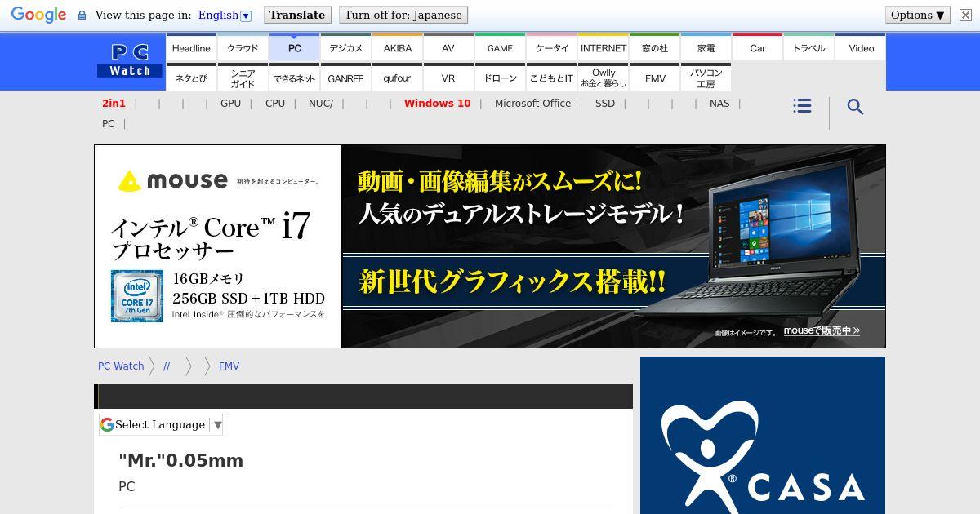Open the パソコン工房 tab

(x=706, y=78)
